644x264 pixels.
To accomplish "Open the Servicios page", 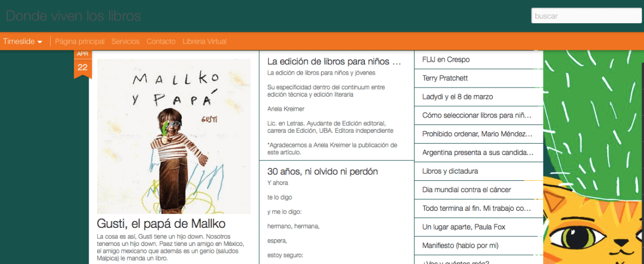I will pyautogui.click(x=125, y=41).
